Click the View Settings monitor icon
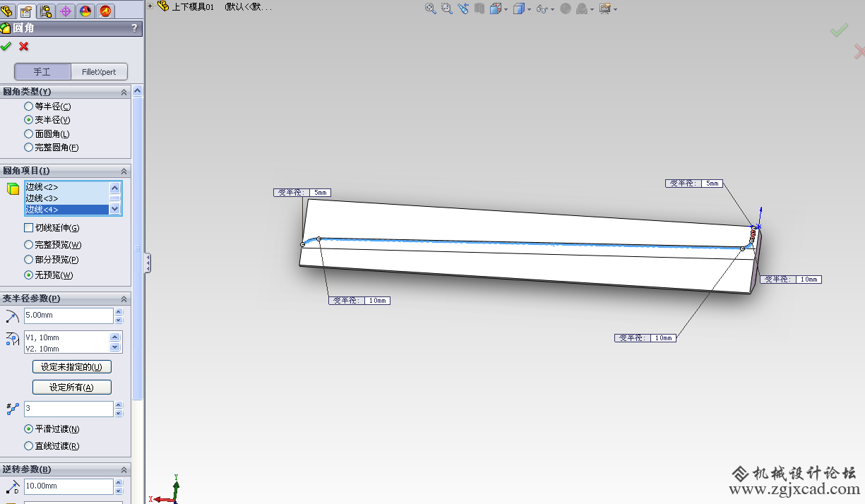 coord(605,8)
